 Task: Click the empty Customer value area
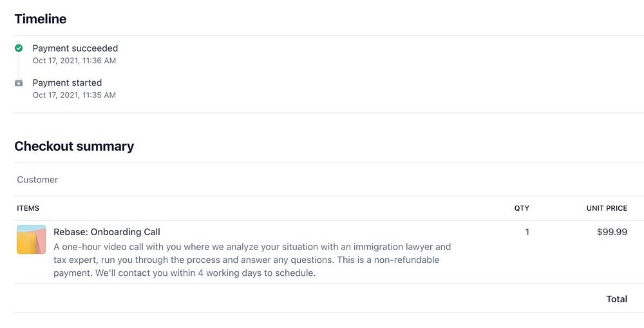(322, 180)
